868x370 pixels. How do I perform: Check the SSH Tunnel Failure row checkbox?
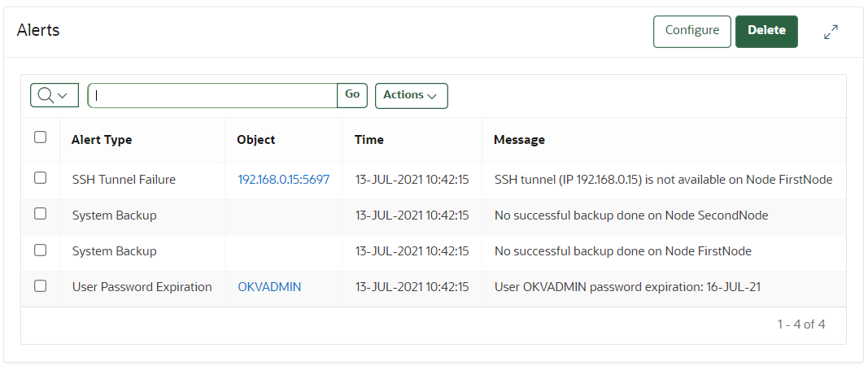[x=40, y=178]
